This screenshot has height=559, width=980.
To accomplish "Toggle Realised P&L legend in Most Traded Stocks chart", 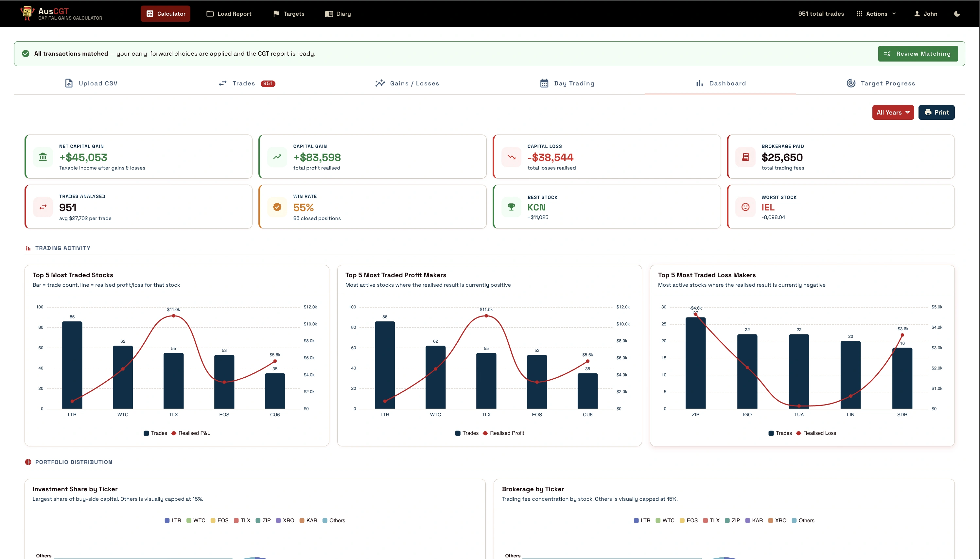I will click(191, 433).
